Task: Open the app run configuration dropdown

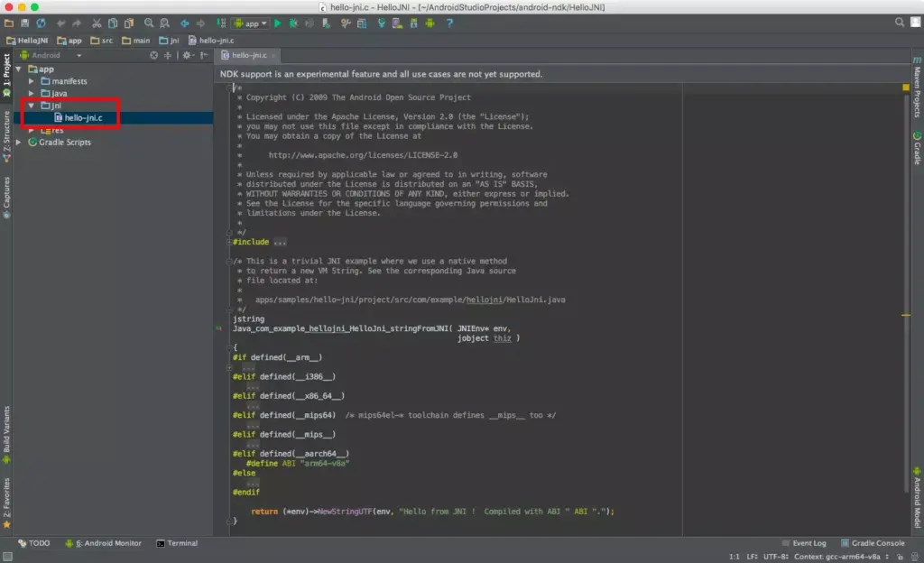Action: 251,23
